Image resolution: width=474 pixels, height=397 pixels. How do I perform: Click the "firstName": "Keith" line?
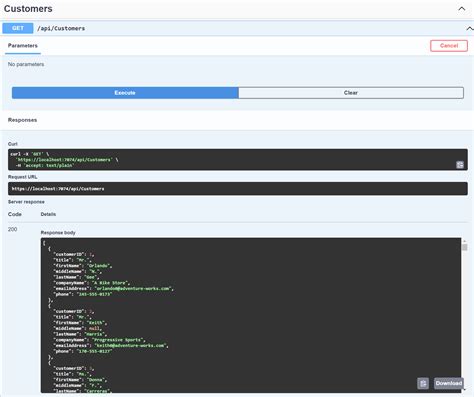click(80, 323)
